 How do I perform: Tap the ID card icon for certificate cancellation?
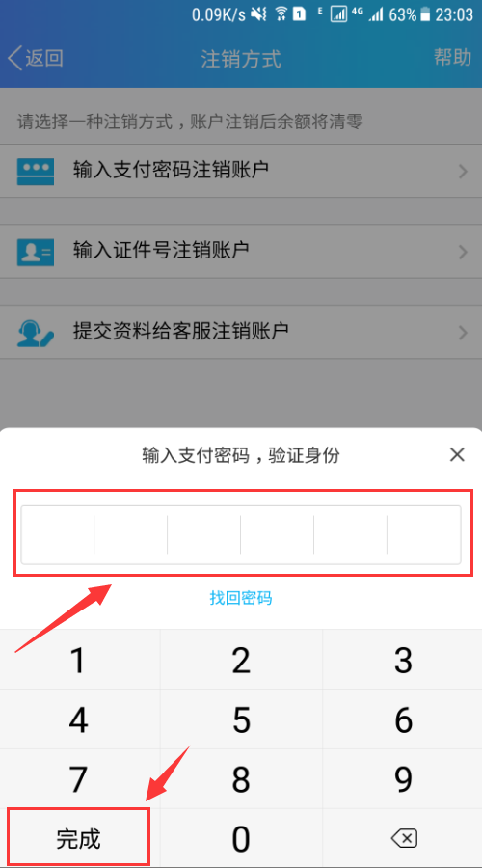pos(36,252)
